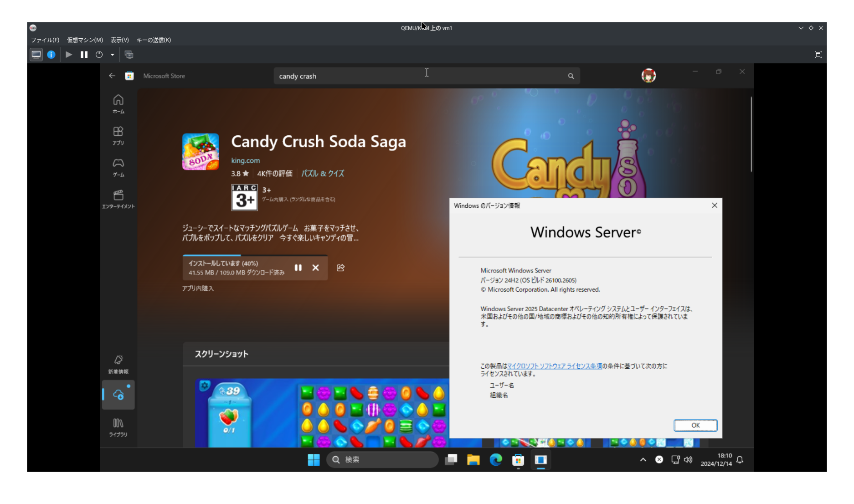
Task: Click OK in the Windows version dialog
Action: (x=695, y=425)
